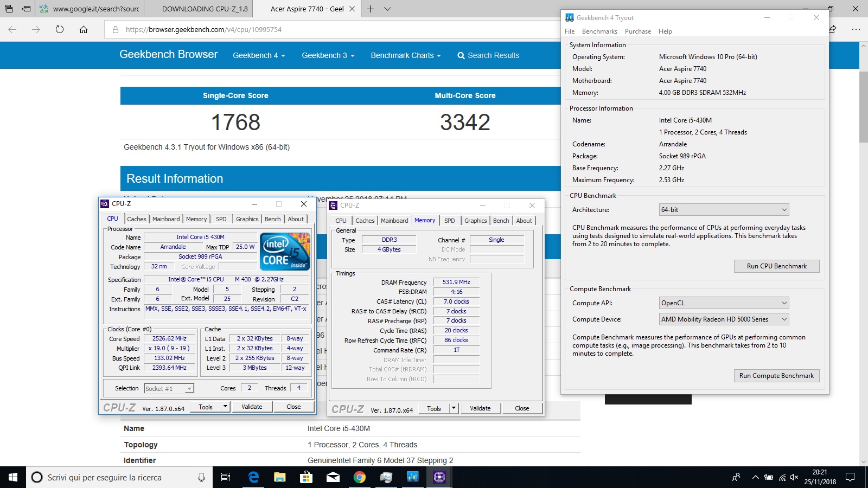Launch Google Chrome from the taskbar
868x488 pixels.
click(x=359, y=477)
